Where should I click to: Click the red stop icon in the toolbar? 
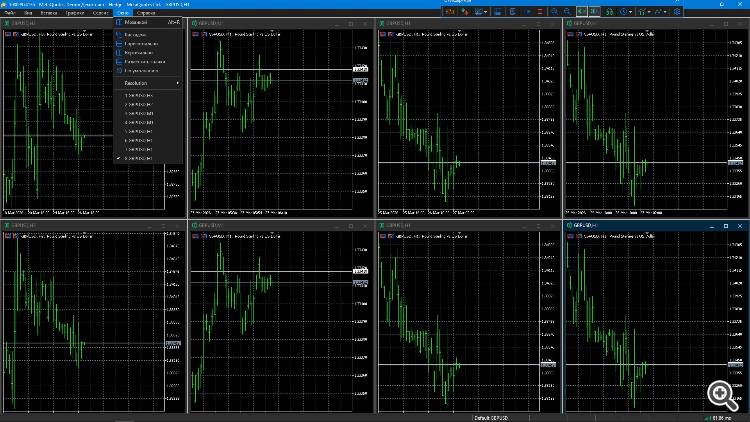pyautogui.click(x=540, y=12)
